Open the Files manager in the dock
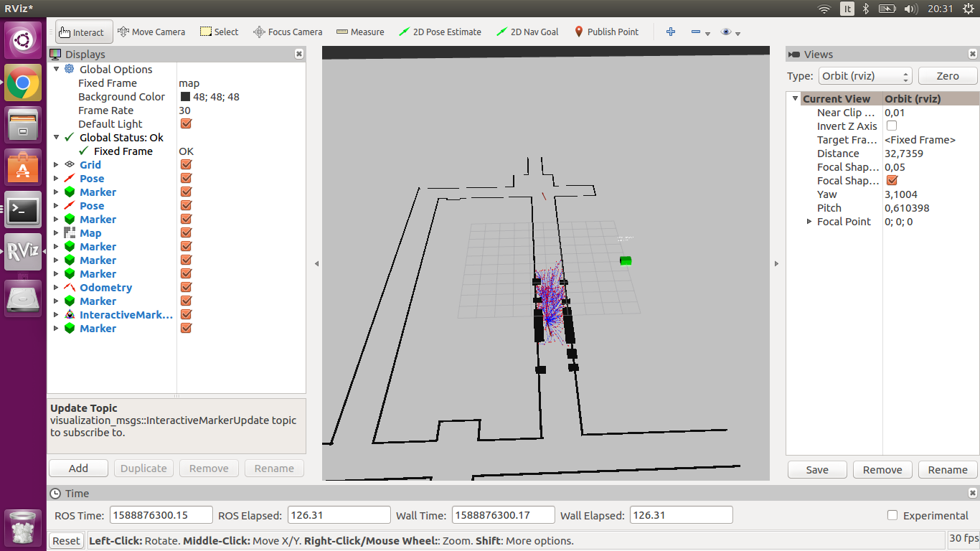 click(x=23, y=126)
